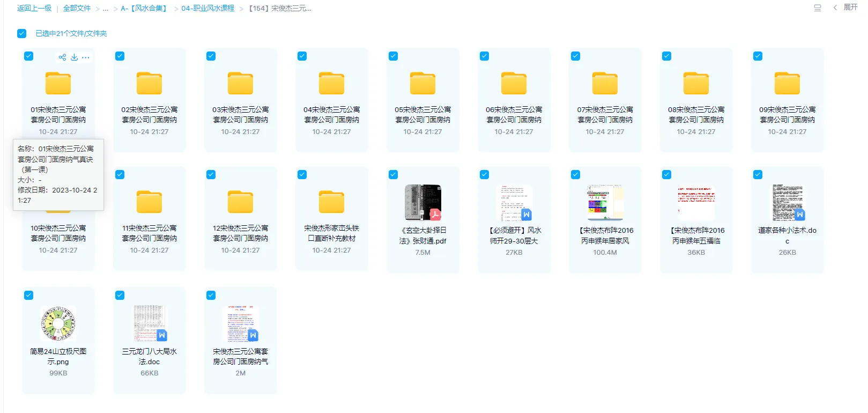The image size is (868, 413).
Task: Open the 《玄空大卦择日法》张财通.pdf file icon
Action: [422, 203]
